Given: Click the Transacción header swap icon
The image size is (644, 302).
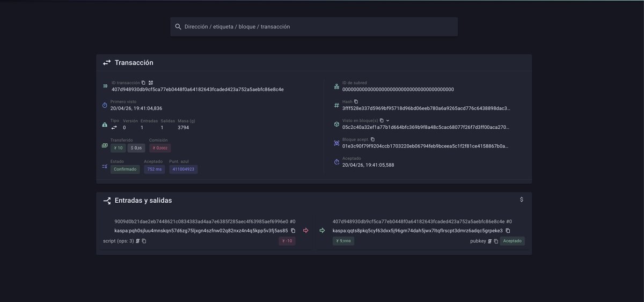Looking at the screenshot, I should [107, 63].
